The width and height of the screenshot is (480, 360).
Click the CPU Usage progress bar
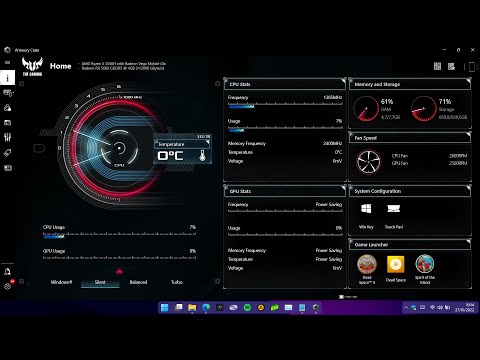click(x=119, y=235)
